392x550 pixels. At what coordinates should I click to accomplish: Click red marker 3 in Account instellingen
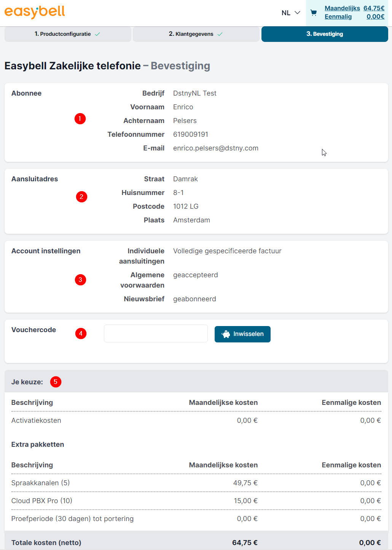(x=80, y=280)
